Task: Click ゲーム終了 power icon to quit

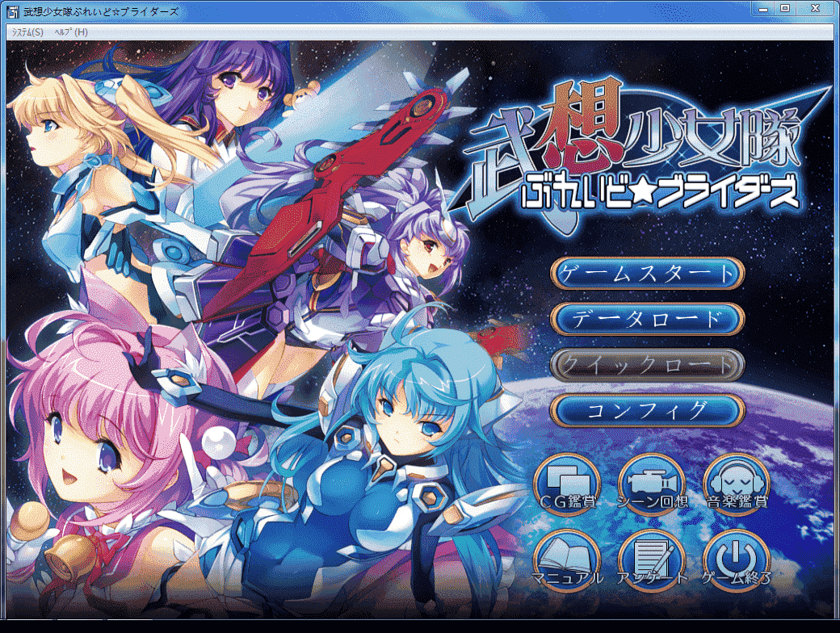Action: tap(735, 561)
